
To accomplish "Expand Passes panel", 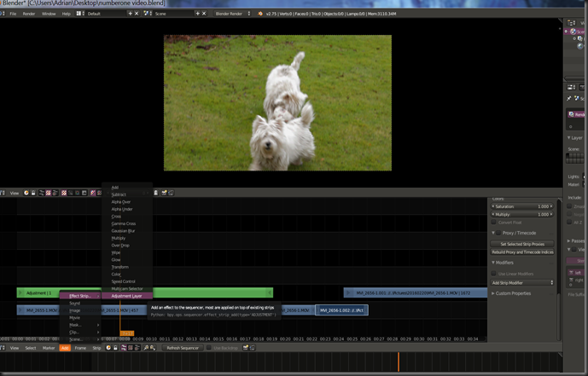I will click(569, 240).
